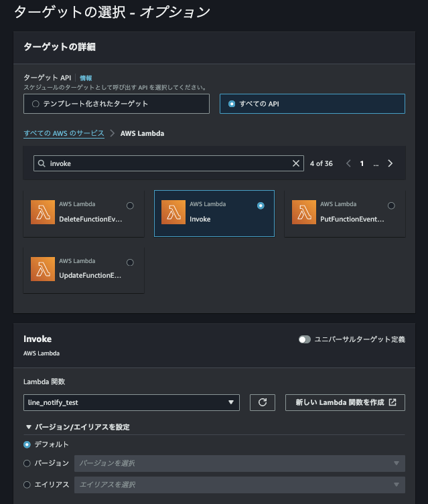Image resolution: width=428 pixels, height=504 pixels.
Task: Click the Invoke section heading
Action: coord(38,339)
